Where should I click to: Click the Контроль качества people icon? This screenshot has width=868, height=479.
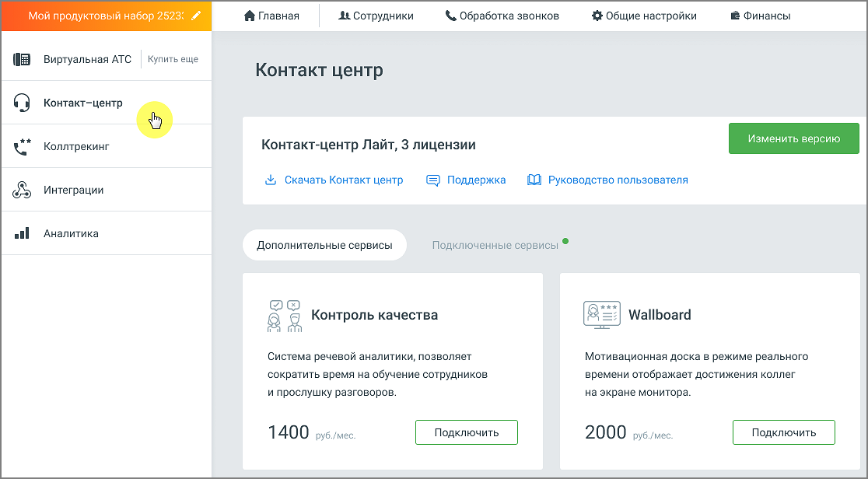tap(285, 316)
